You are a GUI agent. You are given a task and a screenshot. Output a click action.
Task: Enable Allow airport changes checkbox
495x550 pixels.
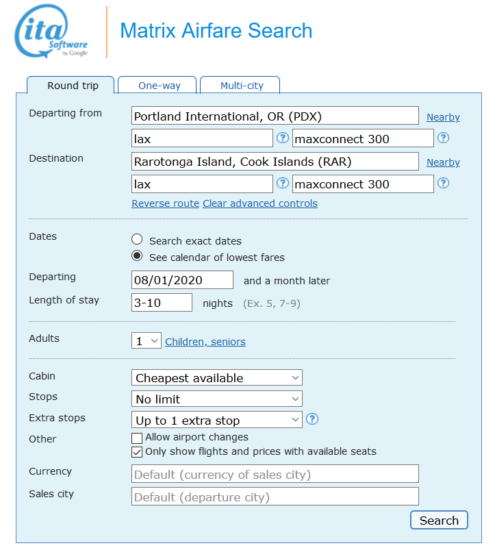[x=137, y=438]
